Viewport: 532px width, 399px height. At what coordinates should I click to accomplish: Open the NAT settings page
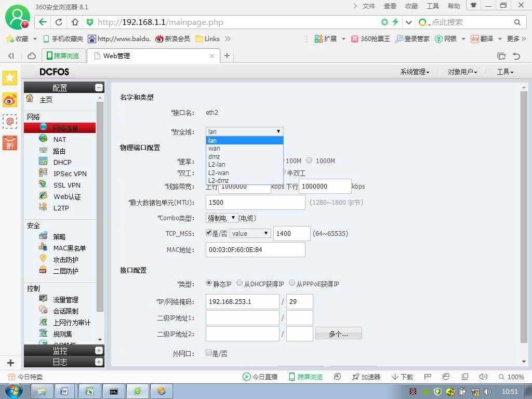coord(59,139)
